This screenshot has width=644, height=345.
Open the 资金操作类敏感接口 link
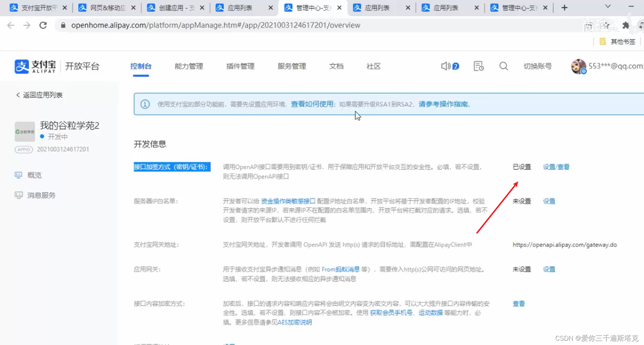pyautogui.click(x=288, y=201)
